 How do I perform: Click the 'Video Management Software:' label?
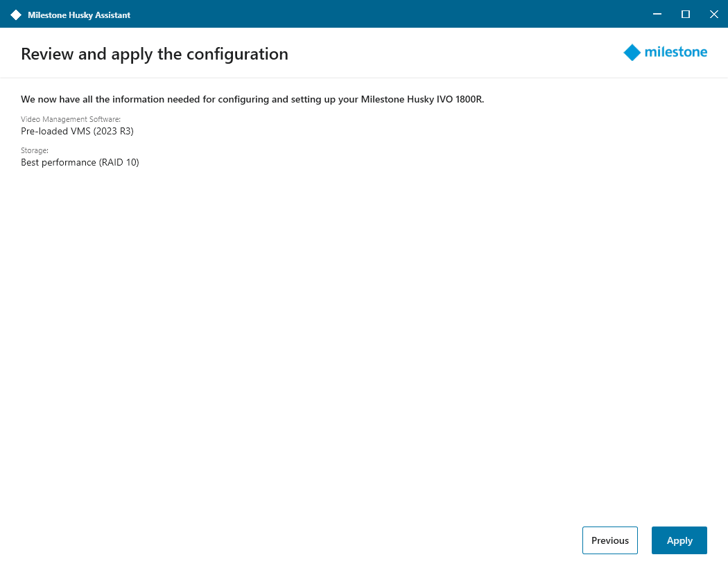pos(71,119)
